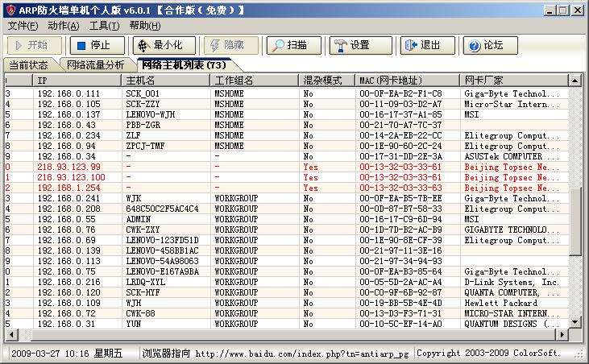
Task: Click the 隐藏 hide toolbar button
Action: (x=231, y=45)
